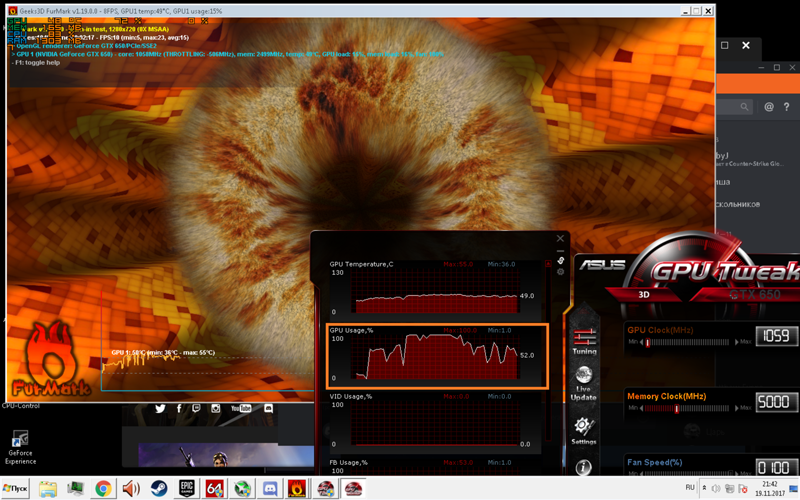
Task: Open File Explorer from the taskbar
Action: pyautogui.click(x=48, y=489)
